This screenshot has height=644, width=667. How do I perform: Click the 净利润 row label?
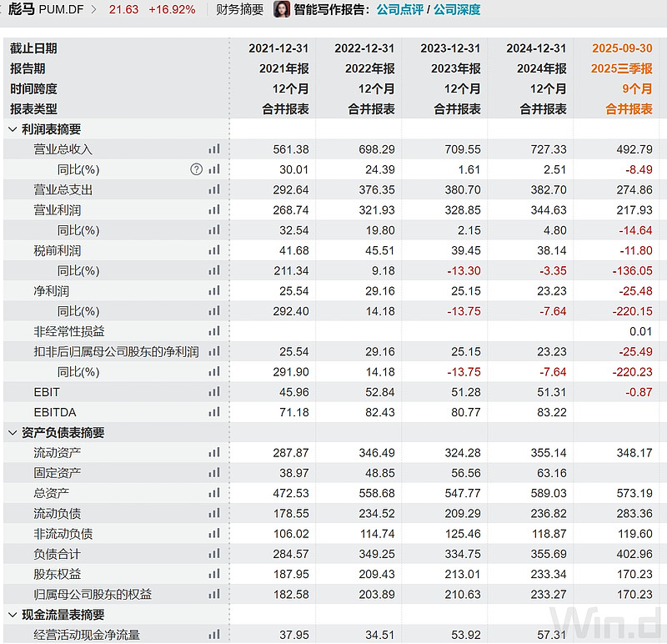point(51,290)
